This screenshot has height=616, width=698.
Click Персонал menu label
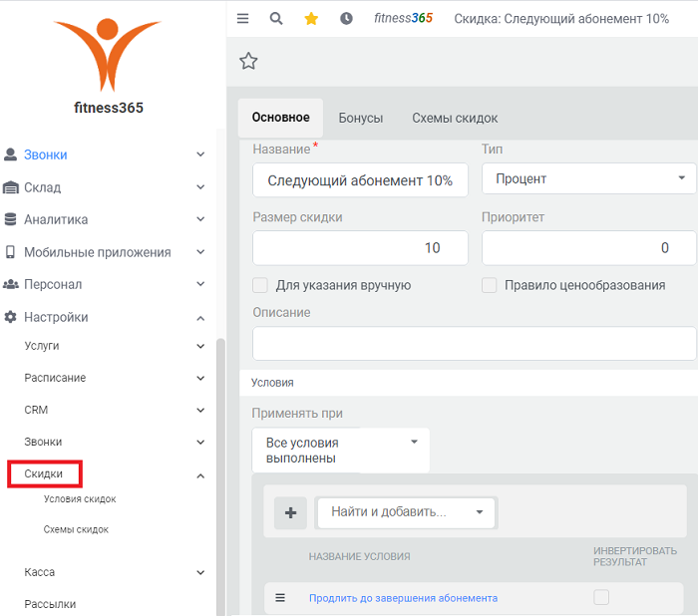tap(53, 284)
